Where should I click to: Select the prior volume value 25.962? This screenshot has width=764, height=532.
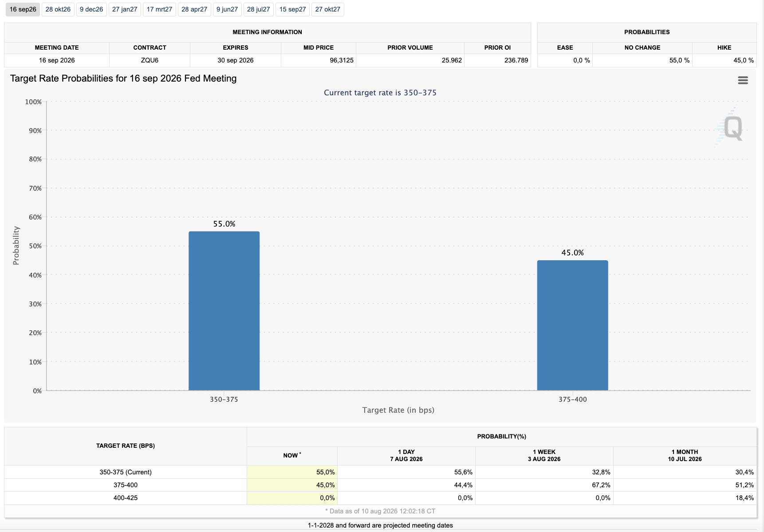[x=452, y=60]
